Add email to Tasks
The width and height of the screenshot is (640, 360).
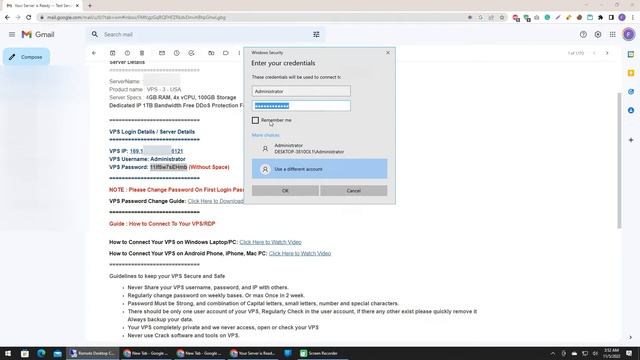pyautogui.click(x=191, y=53)
